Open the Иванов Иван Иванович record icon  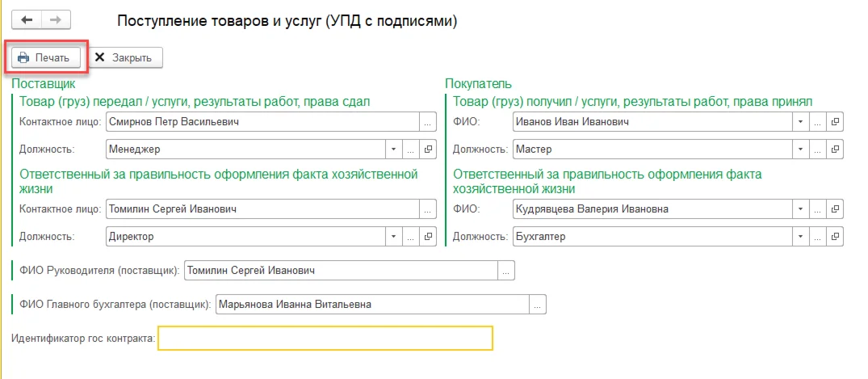[836, 122]
